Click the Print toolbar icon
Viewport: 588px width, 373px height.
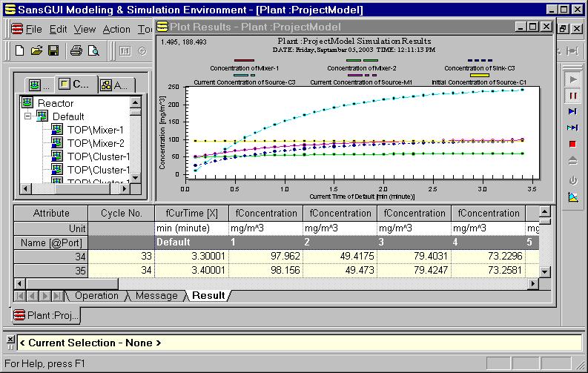[76, 51]
